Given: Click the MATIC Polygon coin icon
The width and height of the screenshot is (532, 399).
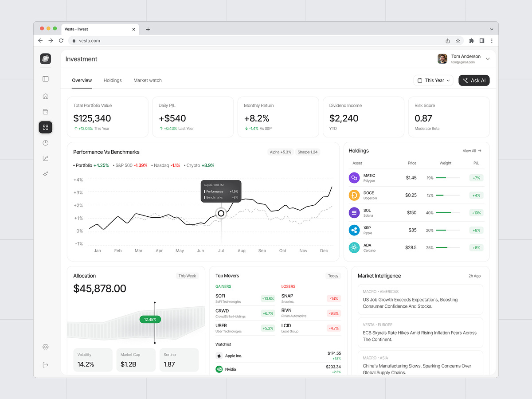Looking at the screenshot, I should 354,178.
